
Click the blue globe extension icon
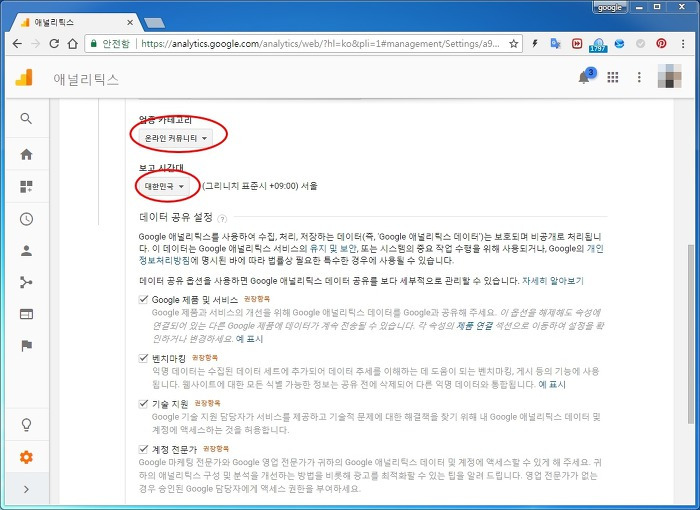click(619, 43)
